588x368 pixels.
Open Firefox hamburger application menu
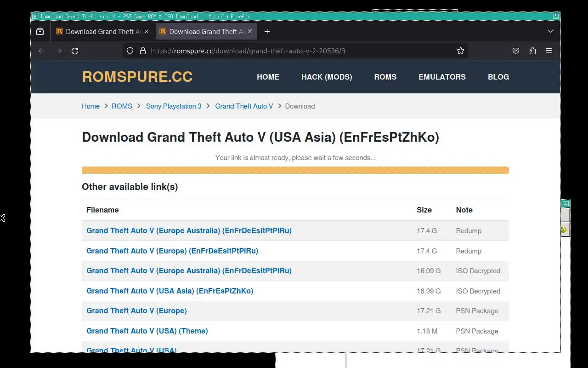(x=549, y=51)
